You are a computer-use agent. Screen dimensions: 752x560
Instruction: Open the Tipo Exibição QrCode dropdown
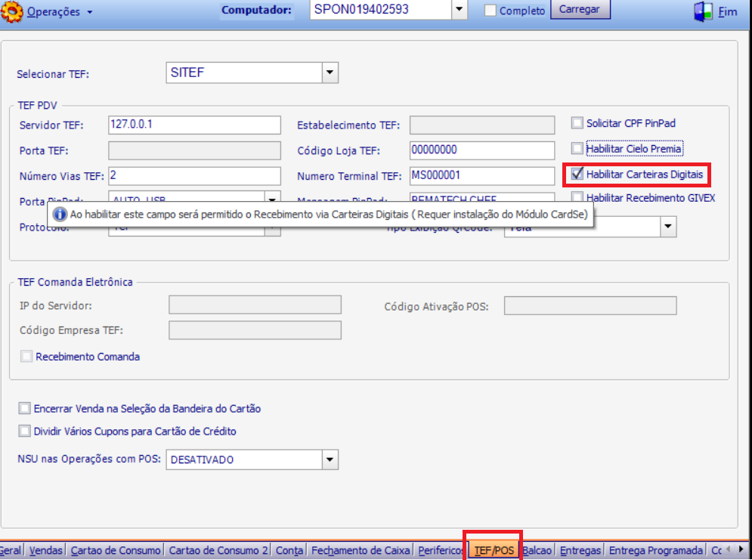coord(667,227)
